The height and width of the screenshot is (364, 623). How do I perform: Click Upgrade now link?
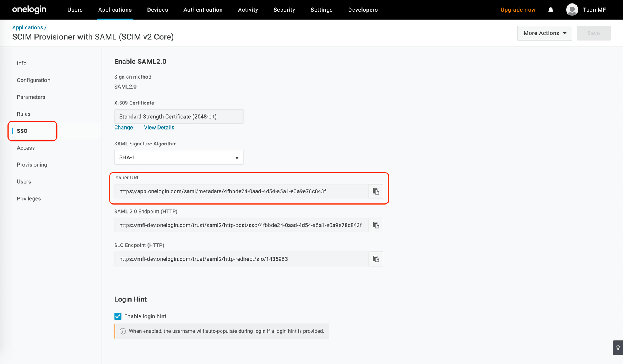click(x=518, y=10)
